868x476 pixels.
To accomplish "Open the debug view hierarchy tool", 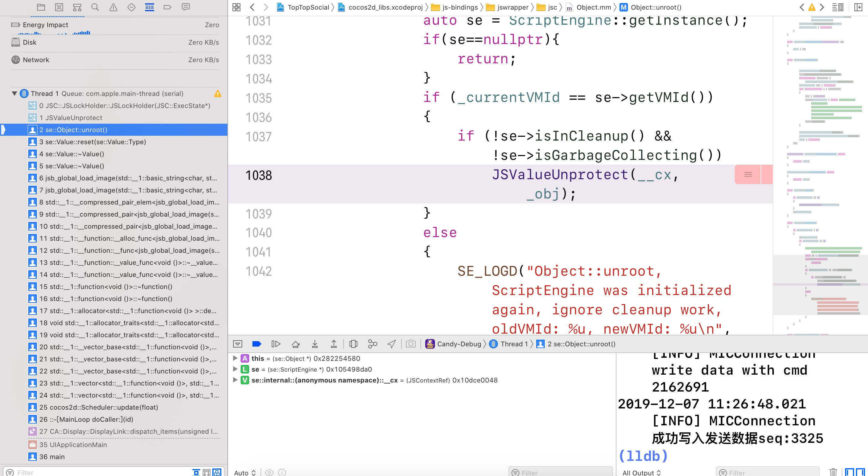I will tap(353, 344).
